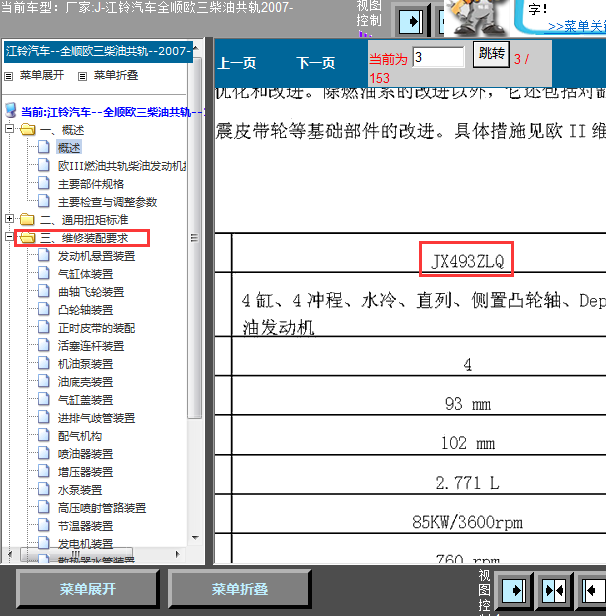Viewport: 606px width, 616px height.
Task: Click the >>菜单关 link
Action: pyautogui.click(x=577, y=27)
